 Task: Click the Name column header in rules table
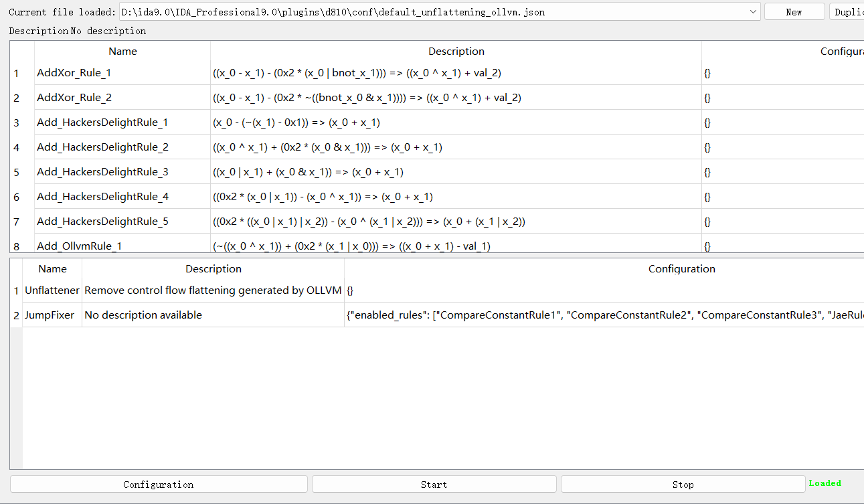point(122,51)
